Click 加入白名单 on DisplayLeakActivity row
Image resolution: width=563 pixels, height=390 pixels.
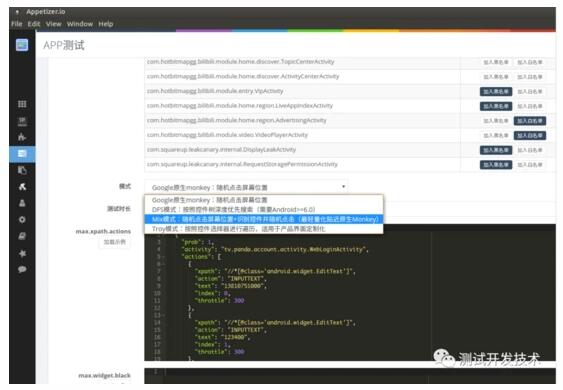tap(530, 150)
